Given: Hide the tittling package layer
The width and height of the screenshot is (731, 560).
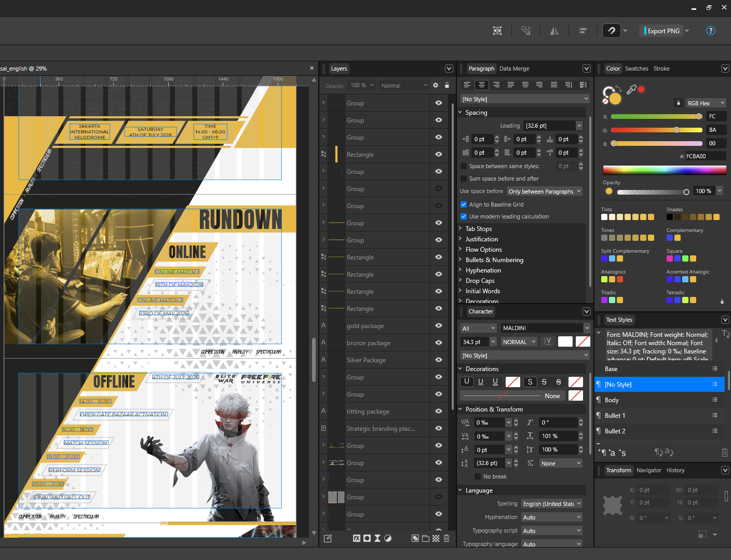Looking at the screenshot, I should click(439, 411).
